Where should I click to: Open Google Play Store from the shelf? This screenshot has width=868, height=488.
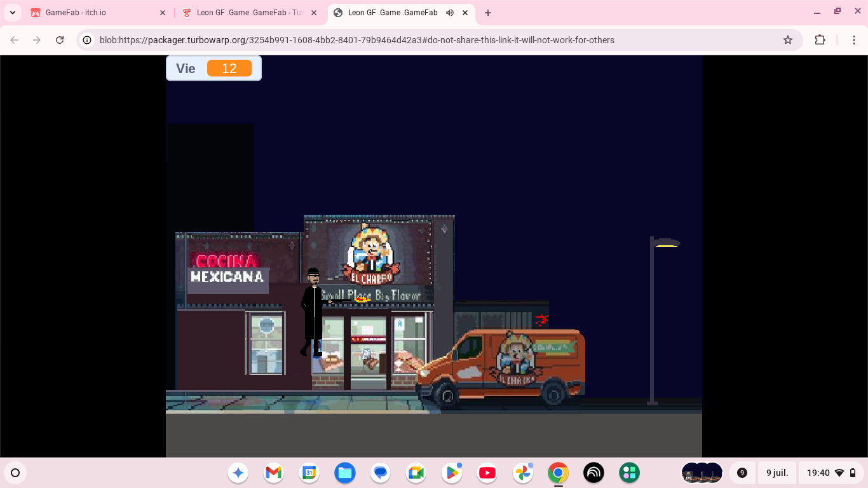(452, 473)
